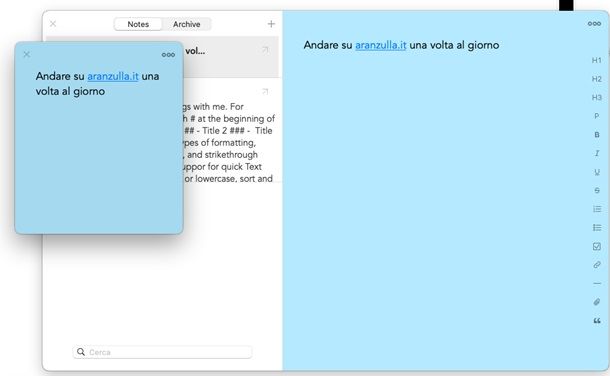Attach a file with paperclip icon
This screenshot has height=376, width=610.
coord(597,302)
